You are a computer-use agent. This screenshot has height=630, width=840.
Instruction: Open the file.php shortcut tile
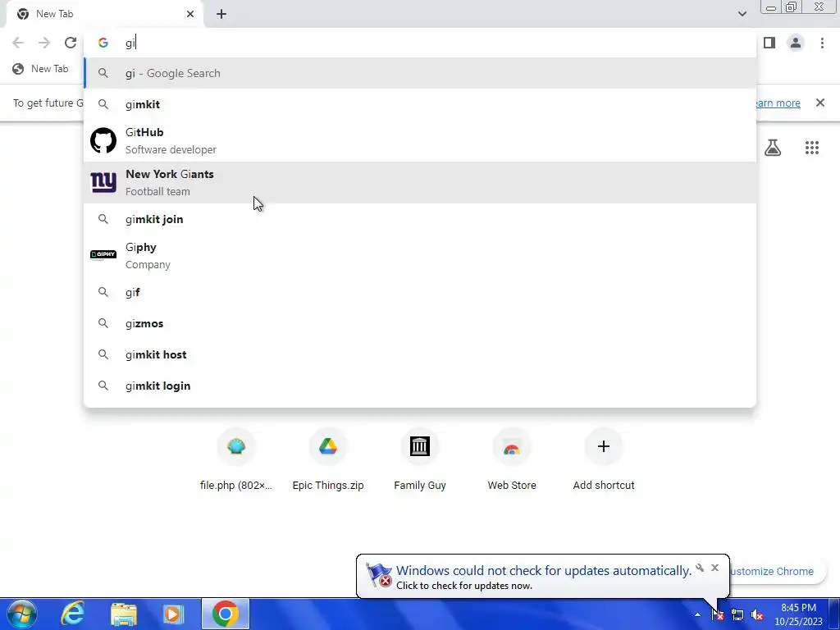[x=235, y=459]
